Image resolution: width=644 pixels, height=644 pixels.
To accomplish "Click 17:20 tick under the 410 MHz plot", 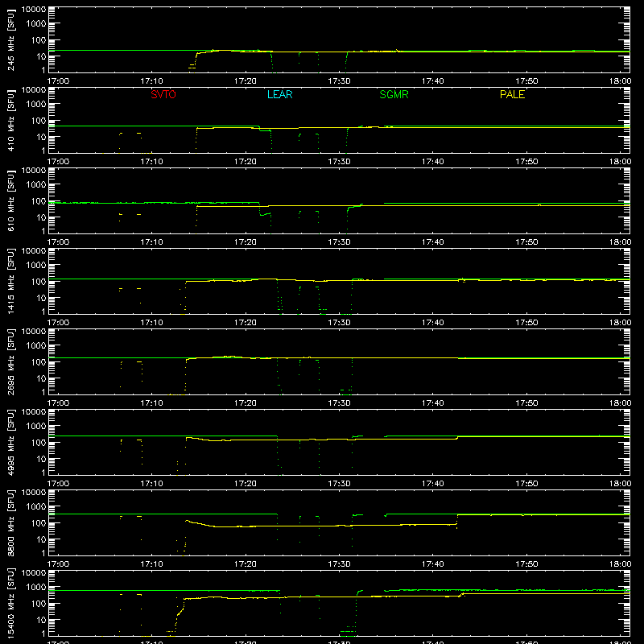I will pyautogui.click(x=246, y=162).
